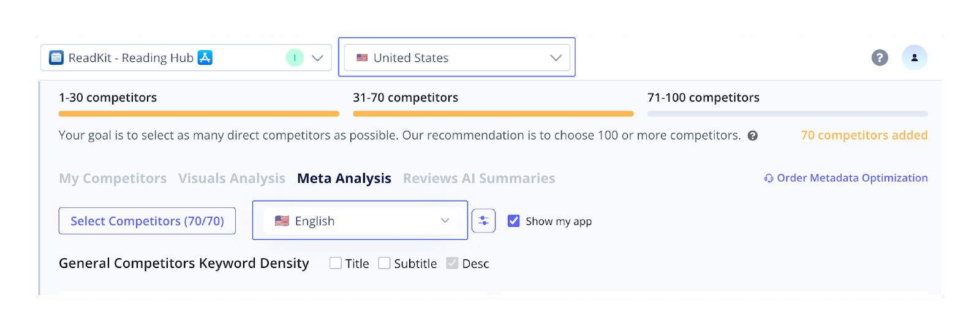
Task: Open the filter settings sliders icon
Action: 483,221
